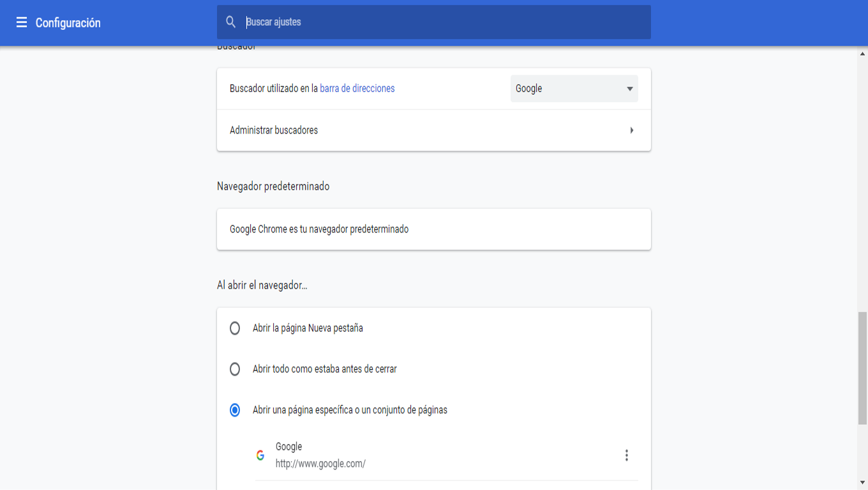Click the http://www.google.com/ startup page entry
The width and height of the screenshot is (868, 490).
[x=320, y=464]
